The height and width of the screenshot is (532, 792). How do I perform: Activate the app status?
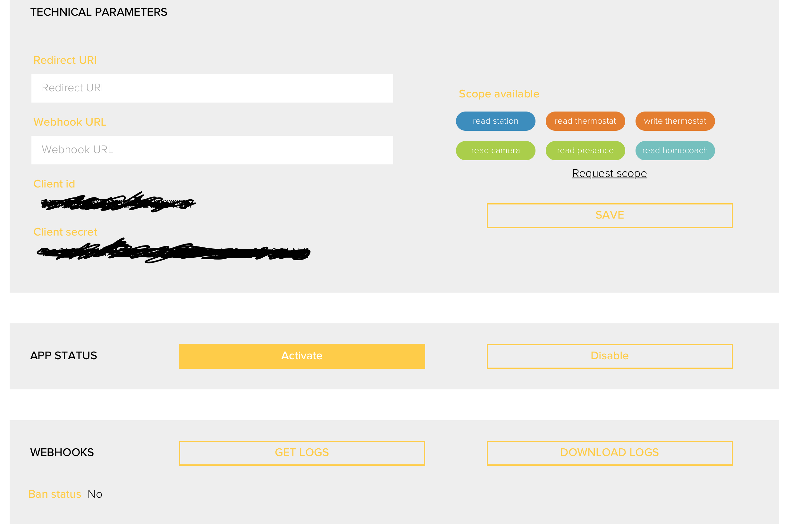[302, 356]
